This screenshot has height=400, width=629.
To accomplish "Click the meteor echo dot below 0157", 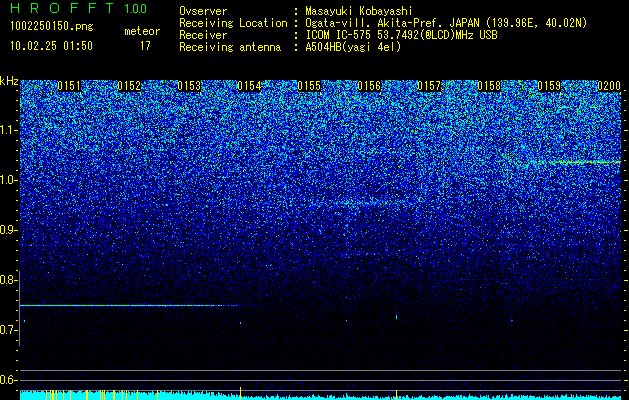I will [396, 317].
